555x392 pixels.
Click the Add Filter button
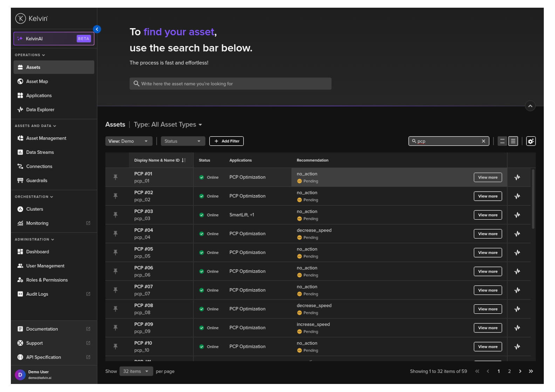click(226, 141)
